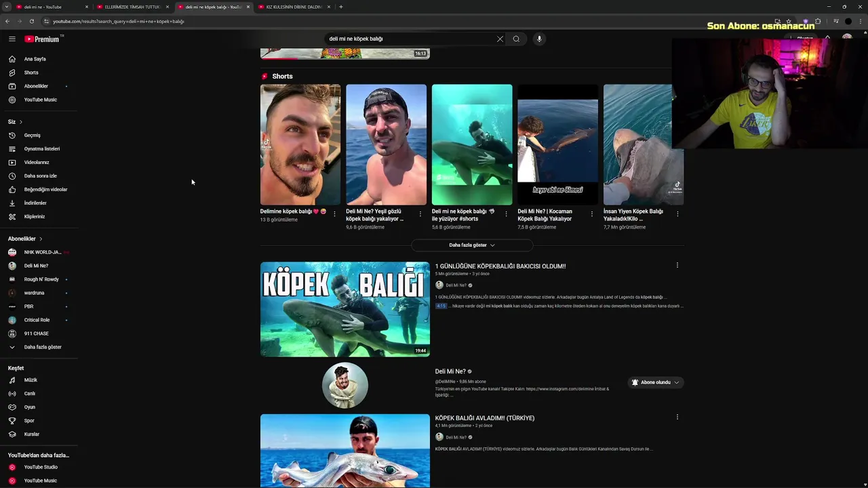Play short 'Kocaman Köpek Balığı Yakalıyor'
Screen dimensions: 868x488
coord(558,144)
